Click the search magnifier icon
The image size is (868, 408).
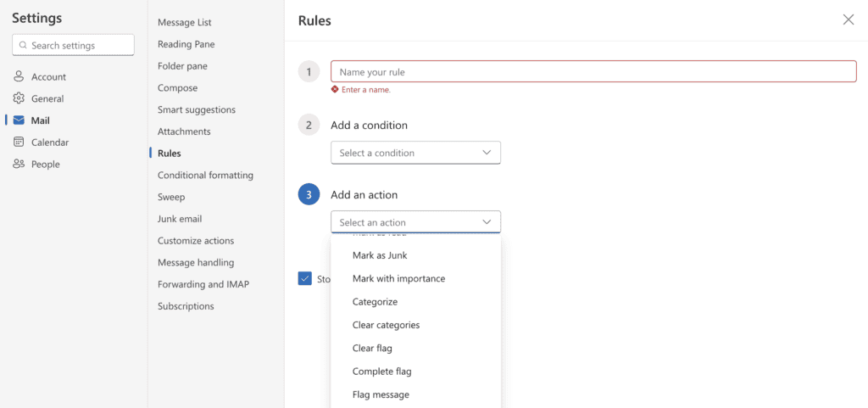[x=23, y=46]
